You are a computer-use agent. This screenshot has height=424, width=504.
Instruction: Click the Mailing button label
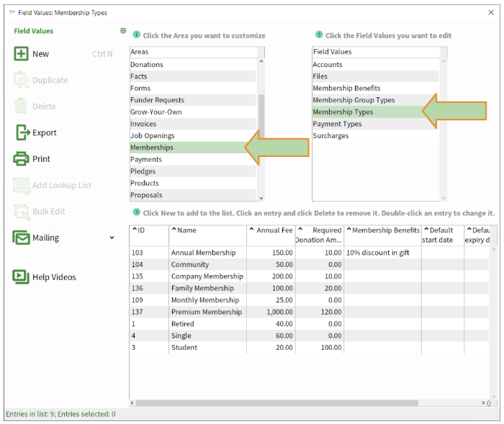[45, 238]
